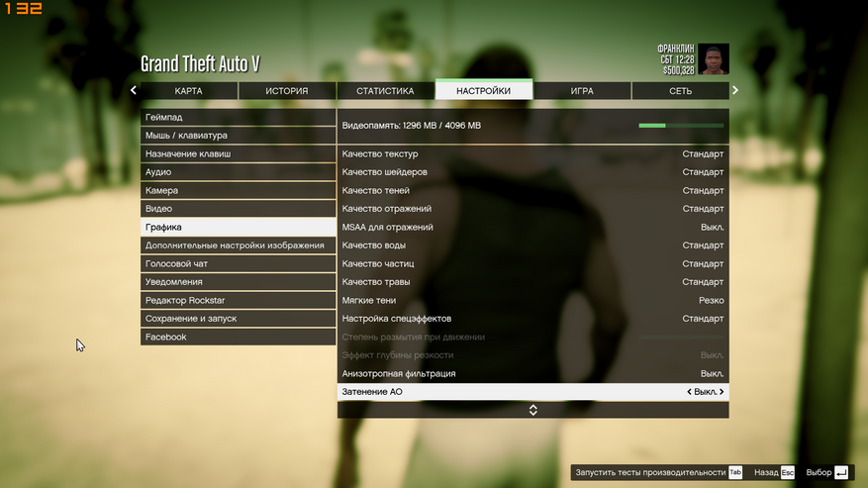Open Мышь / клавиатура settings
Viewport: 868px width, 488px height.
[239, 136]
